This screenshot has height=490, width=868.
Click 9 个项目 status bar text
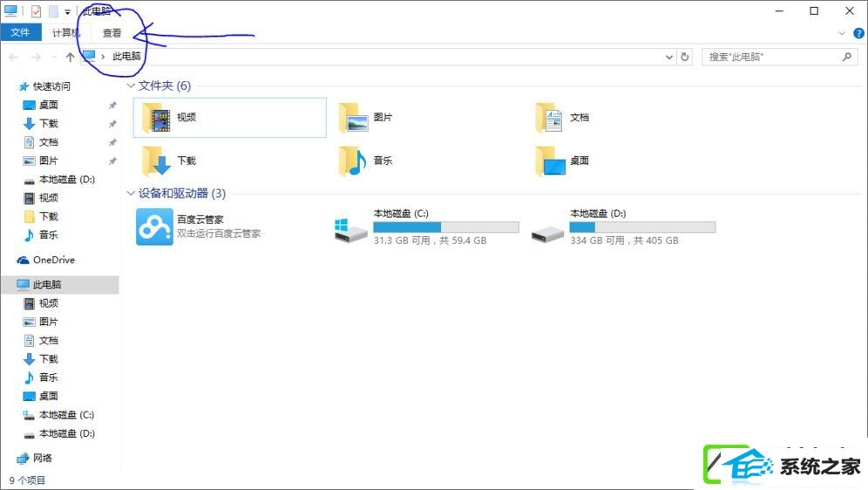pos(27,480)
